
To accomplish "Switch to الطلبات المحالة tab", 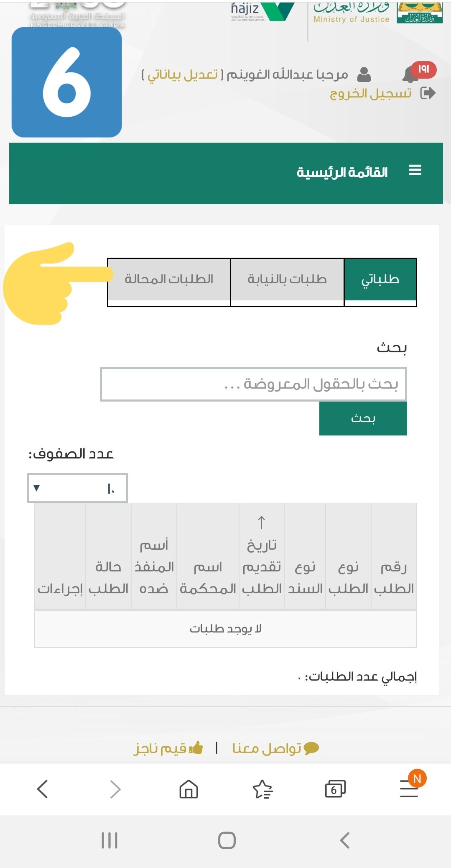I will pos(169,279).
